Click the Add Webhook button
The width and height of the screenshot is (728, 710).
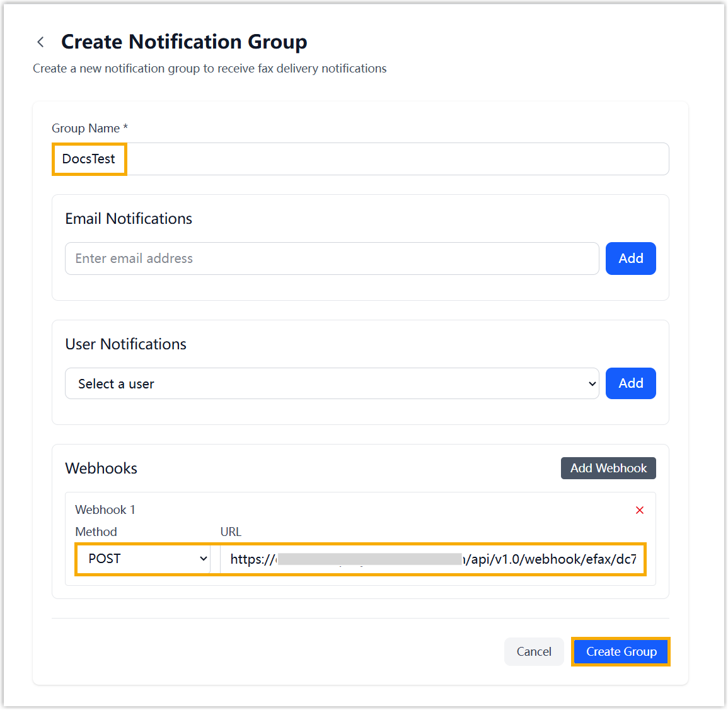pos(608,468)
